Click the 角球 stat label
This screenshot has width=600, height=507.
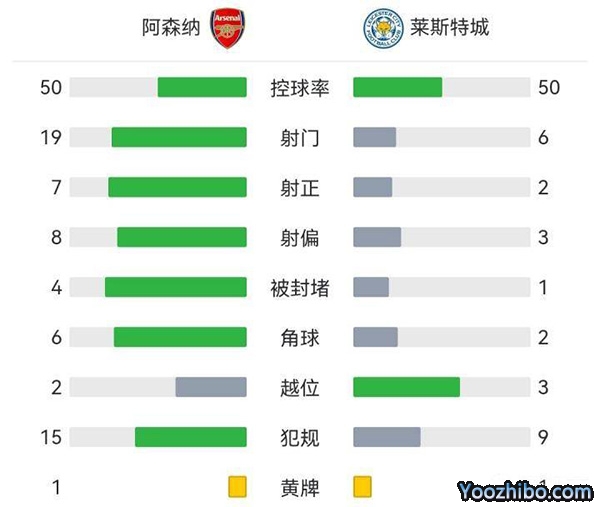pos(300,338)
